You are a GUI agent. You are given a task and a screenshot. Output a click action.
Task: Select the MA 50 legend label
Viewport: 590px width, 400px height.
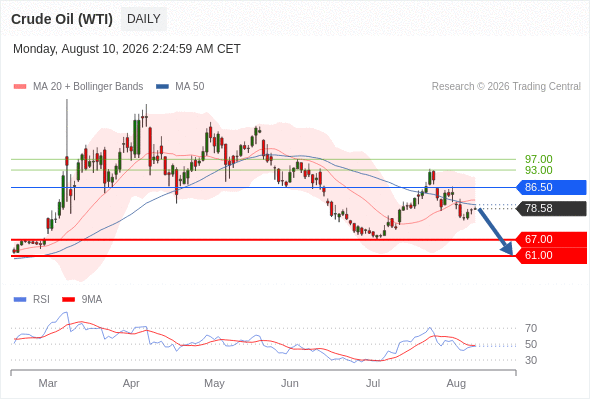click(190, 87)
